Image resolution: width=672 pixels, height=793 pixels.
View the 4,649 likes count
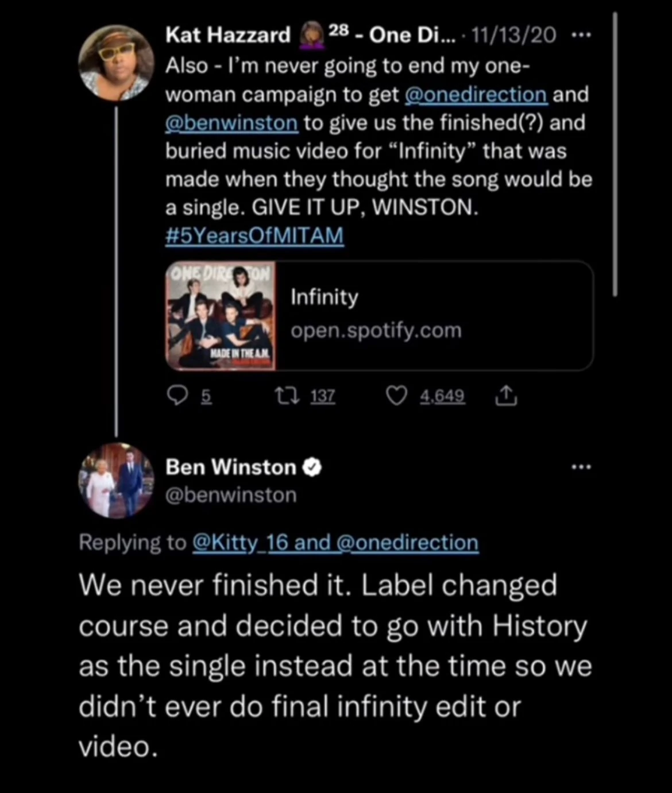[442, 396]
